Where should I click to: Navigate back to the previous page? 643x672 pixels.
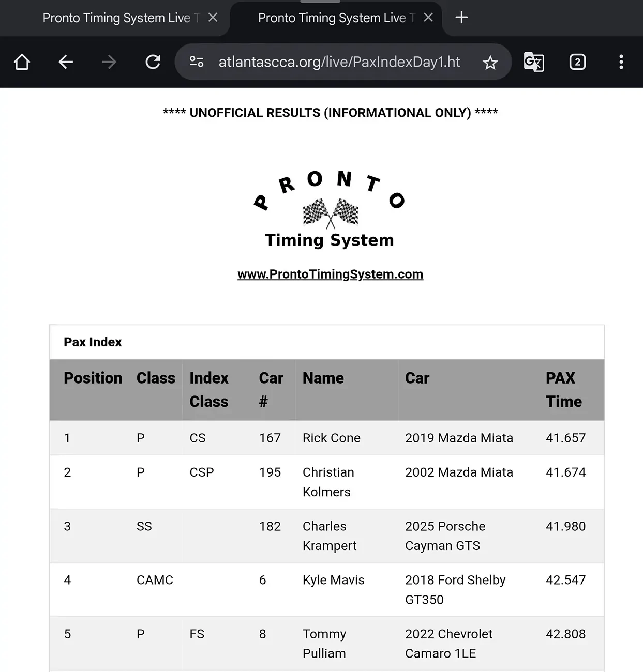click(x=66, y=62)
